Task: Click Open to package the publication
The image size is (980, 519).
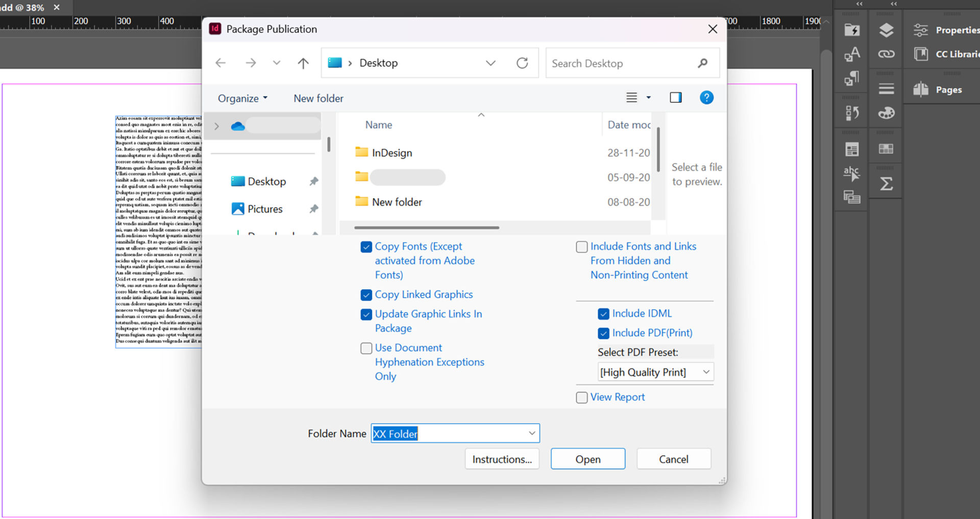Action: click(587, 459)
